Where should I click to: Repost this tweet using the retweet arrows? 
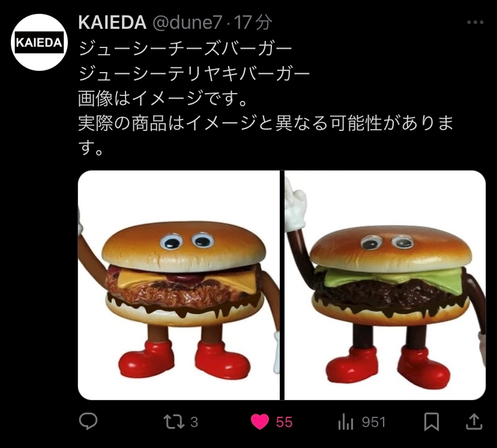(173, 422)
